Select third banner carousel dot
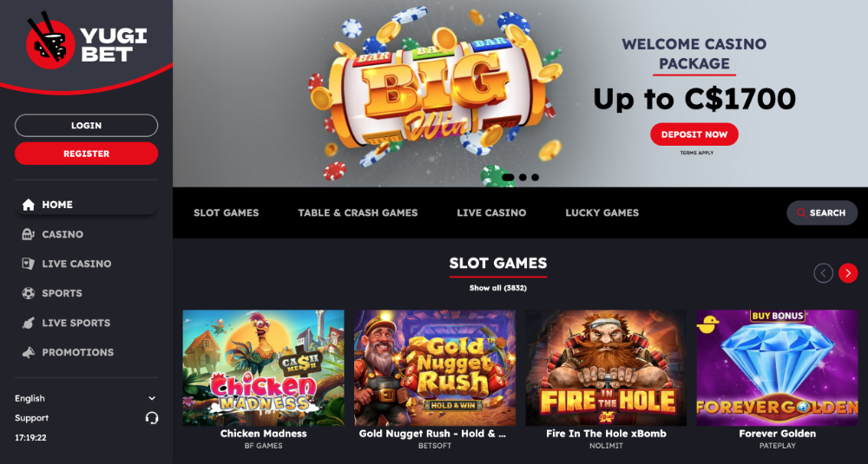The height and width of the screenshot is (464, 868). [x=536, y=178]
